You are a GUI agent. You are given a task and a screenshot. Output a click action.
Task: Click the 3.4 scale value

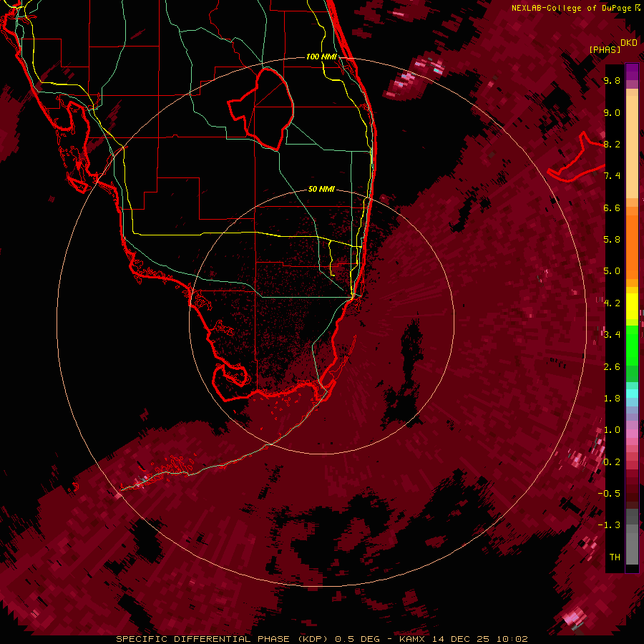coord(612,335)
